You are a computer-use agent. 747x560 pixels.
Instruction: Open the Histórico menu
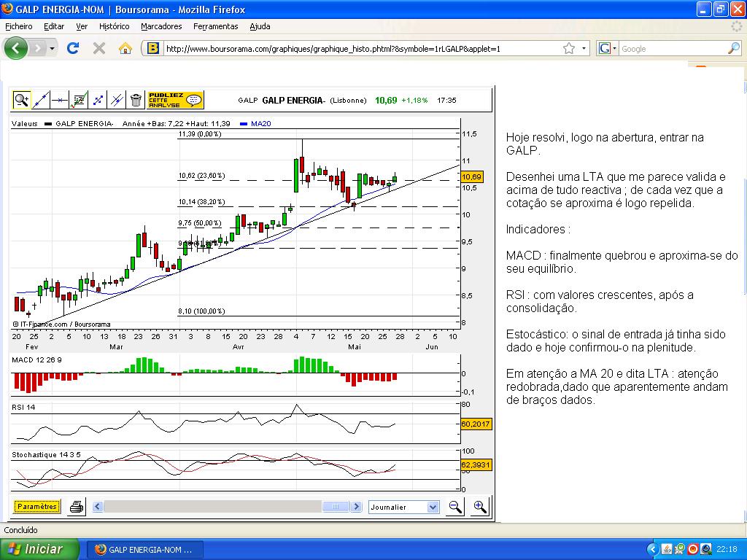(x=115, y=26)
